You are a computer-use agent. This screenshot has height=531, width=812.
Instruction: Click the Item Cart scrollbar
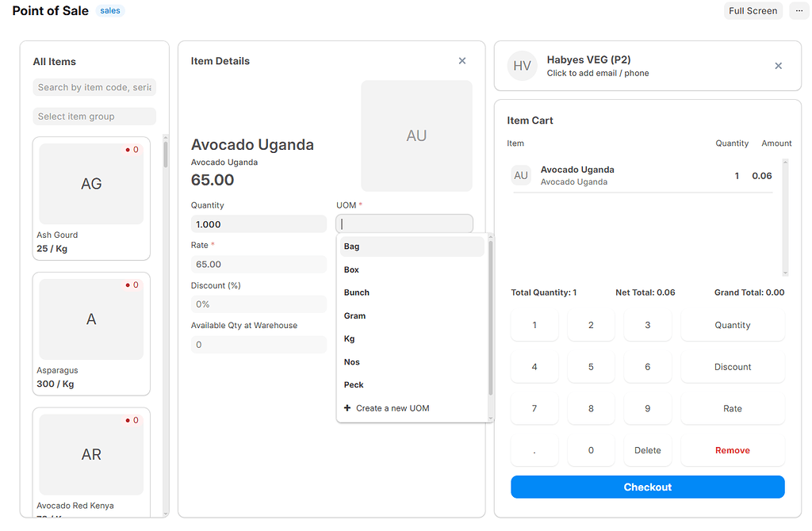click(x=785, y=214)
